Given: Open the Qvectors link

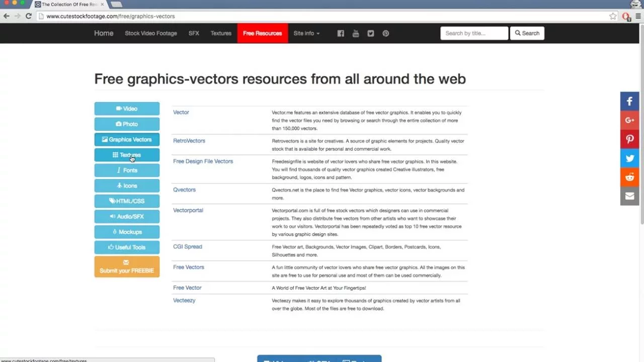Looking at the screenshot, I should [x=184, y=190].
